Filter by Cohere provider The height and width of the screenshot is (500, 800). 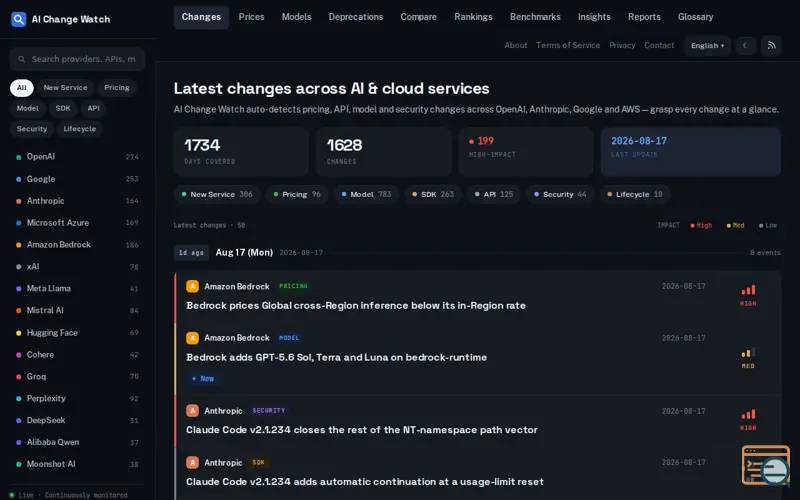(77, 355)
